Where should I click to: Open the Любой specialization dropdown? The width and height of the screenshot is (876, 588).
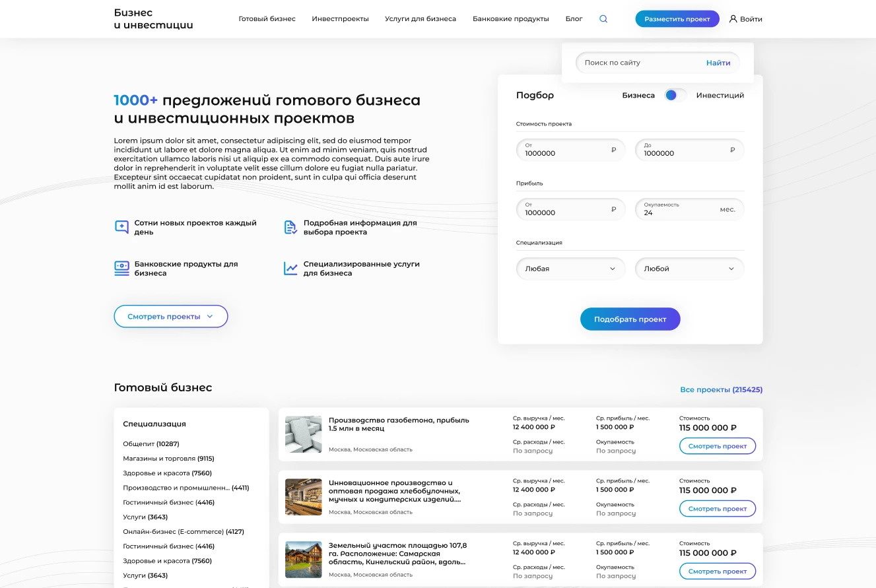point(689,269)
